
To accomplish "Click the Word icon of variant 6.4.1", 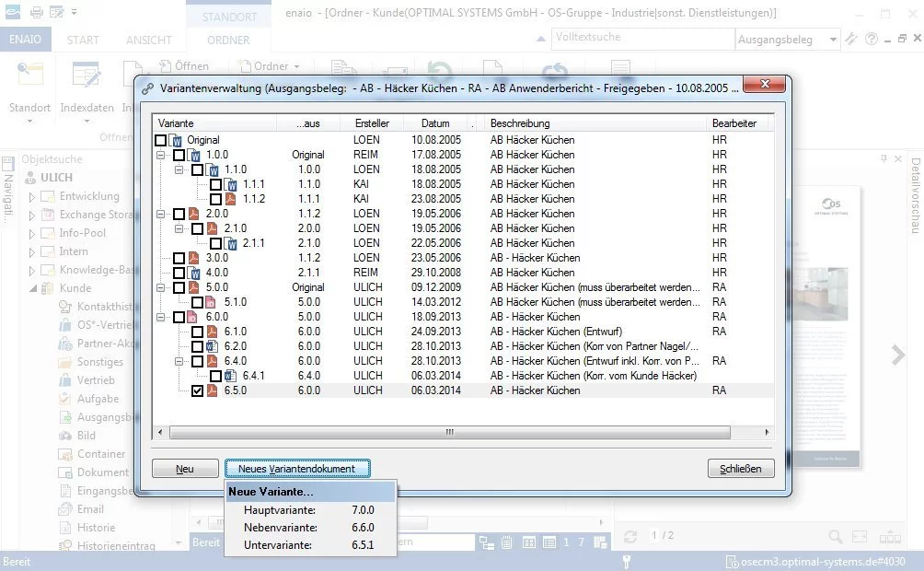I will (x=230, y=376).
